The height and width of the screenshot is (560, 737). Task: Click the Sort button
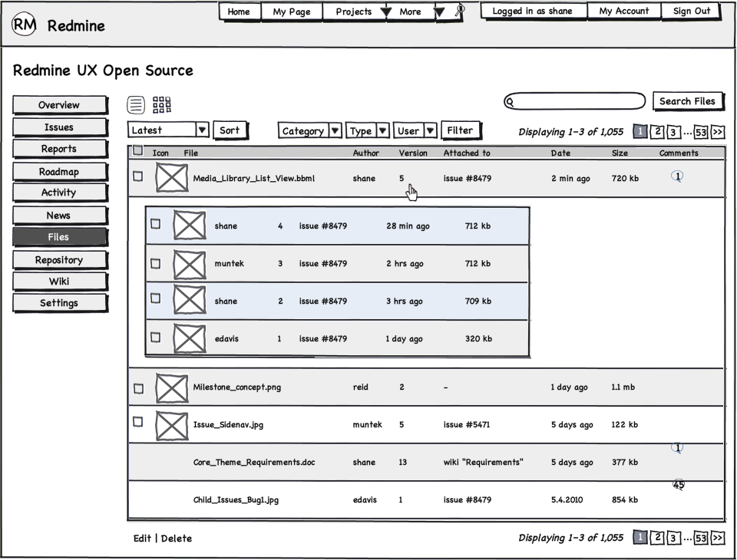pyautogui.click(x=230, y=130)
